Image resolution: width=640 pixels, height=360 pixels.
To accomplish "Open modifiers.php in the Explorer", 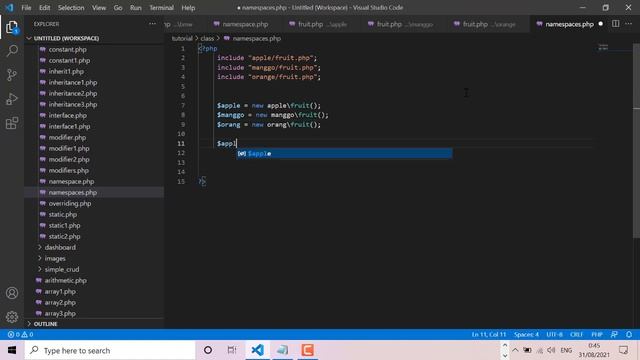I will tap(69, 171).
